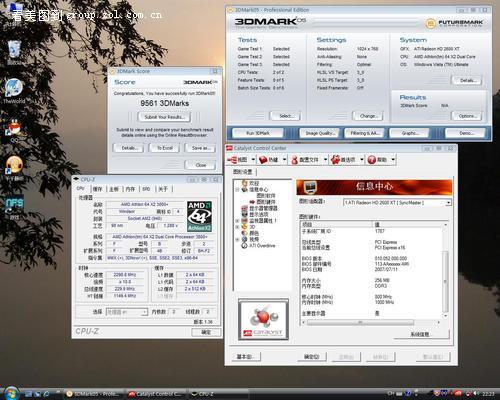The height and width of the screenshot is (400, 500).
Task: Click Options button under Results
Action: 467,116
